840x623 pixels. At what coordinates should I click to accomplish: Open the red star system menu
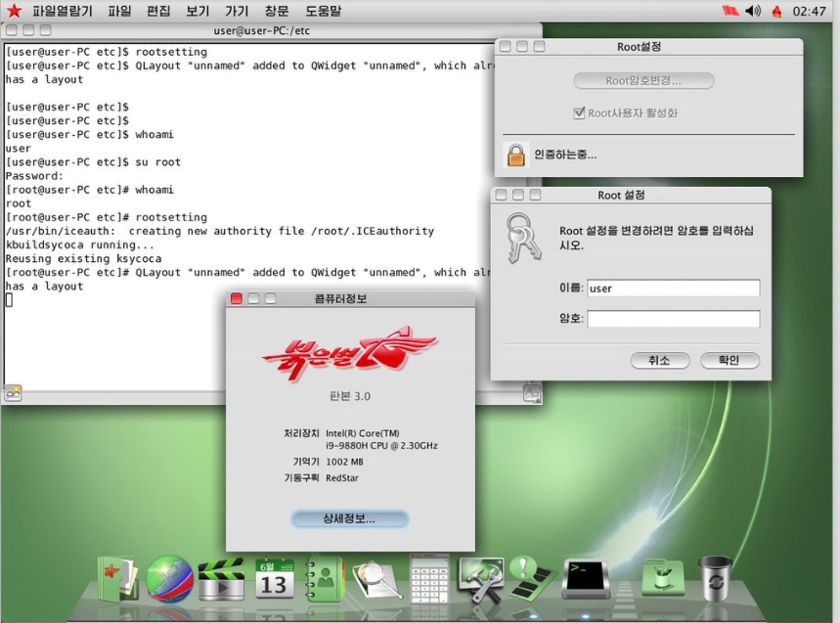(x=14, y=11)
